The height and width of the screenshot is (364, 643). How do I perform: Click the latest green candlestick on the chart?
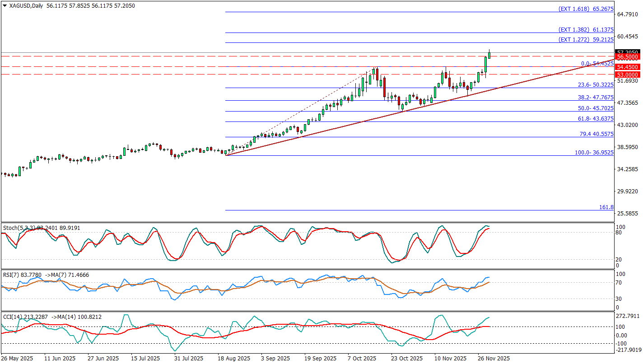click(489, 55)
